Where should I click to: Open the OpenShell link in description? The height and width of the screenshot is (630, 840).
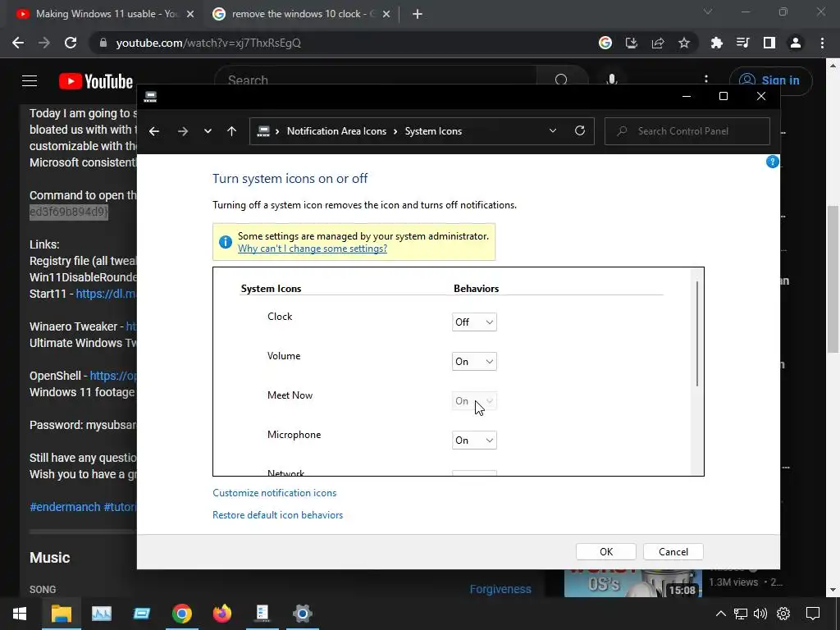(113, 376)
